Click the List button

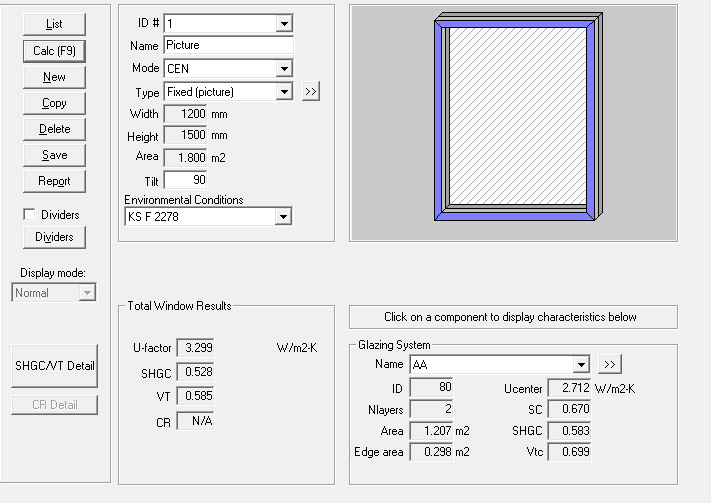pyautogui.click(x=54, y=24)
